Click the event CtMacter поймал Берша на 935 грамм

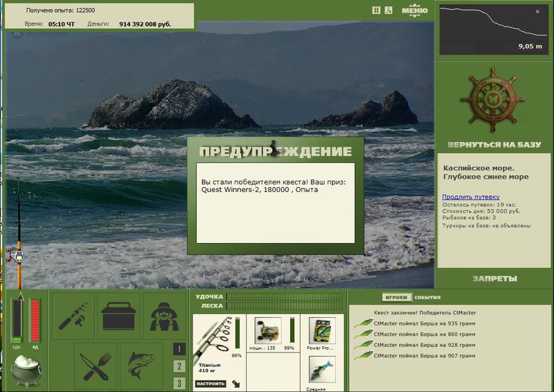[425, 323]
